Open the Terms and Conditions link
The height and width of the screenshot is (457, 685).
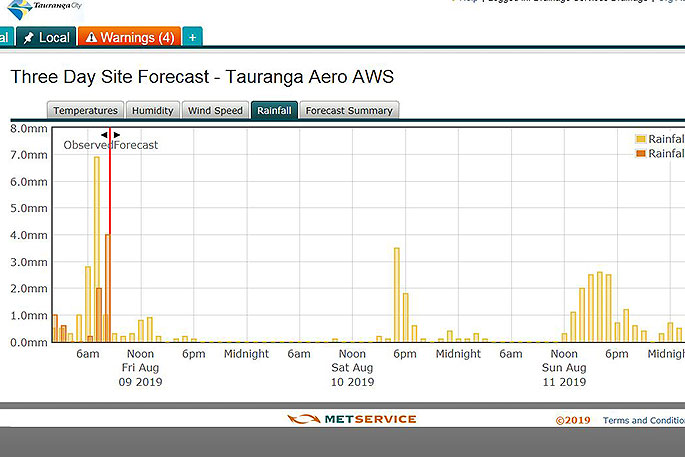pyautogui.click(x=643, y=421)
